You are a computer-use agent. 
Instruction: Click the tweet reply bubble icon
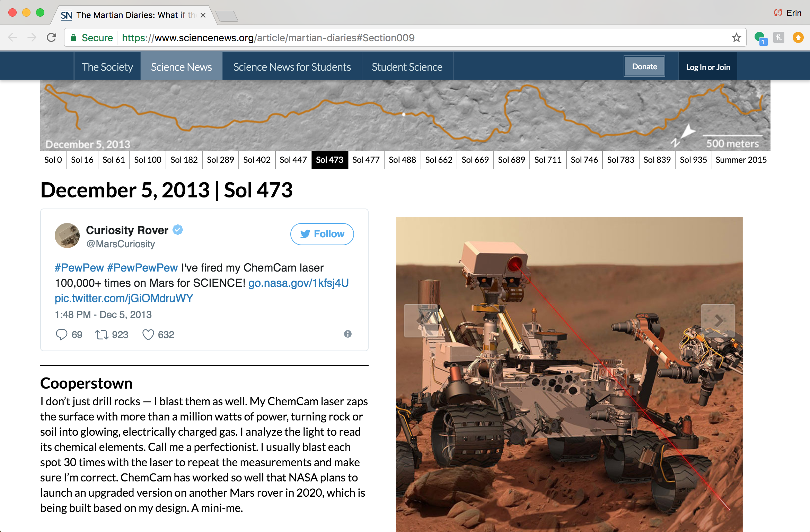61,335
